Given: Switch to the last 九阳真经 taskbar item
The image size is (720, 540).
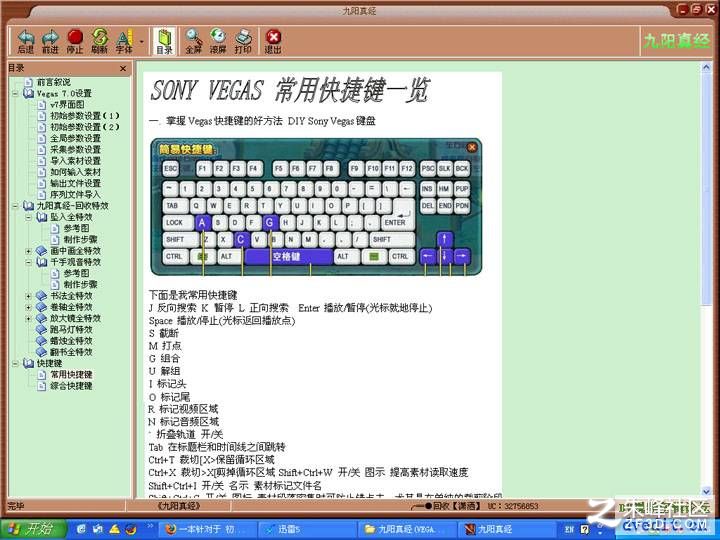Looking at the screenshot, I should point(505,529).
